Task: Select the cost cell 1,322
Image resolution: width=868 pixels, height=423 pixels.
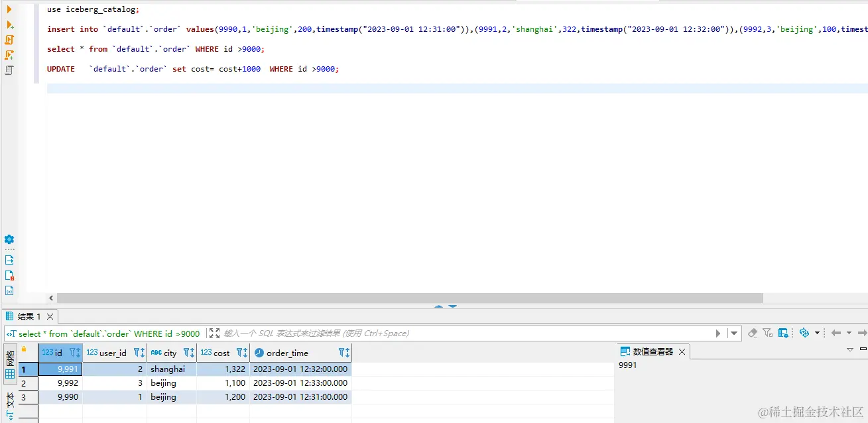Action: tap(223, 369)
